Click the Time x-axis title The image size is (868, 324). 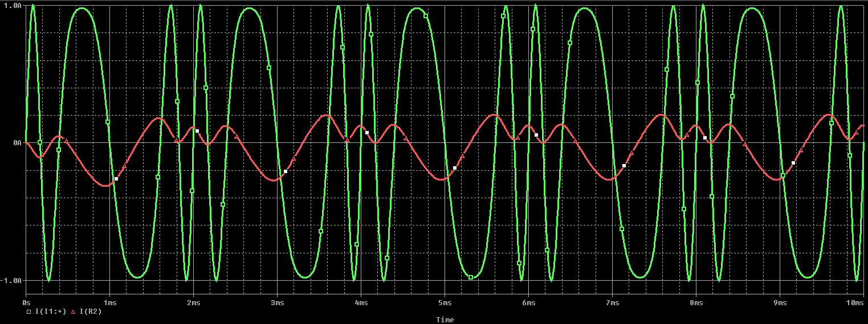click(445, 319)
